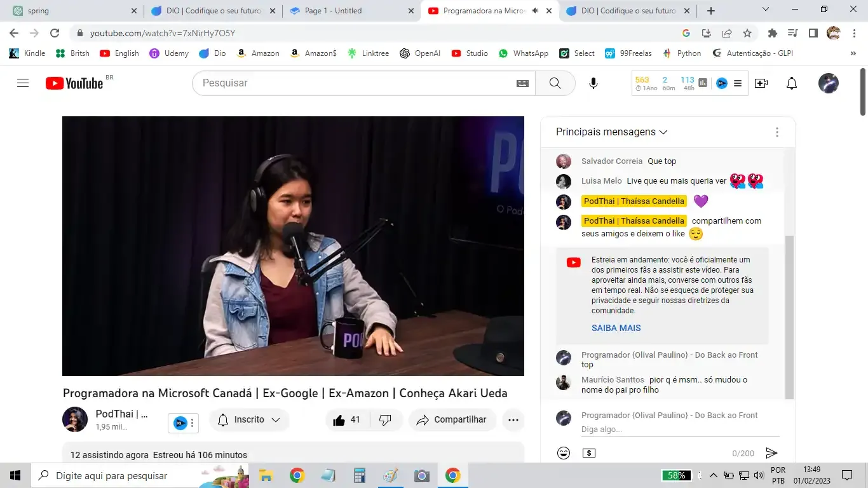Open Super Chat dollar icon
Screen dimensions: 868x488
(589, 453)
